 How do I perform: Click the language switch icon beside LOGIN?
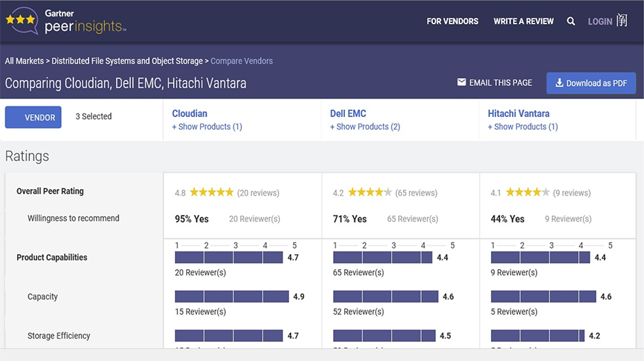(x=622, y=20)
